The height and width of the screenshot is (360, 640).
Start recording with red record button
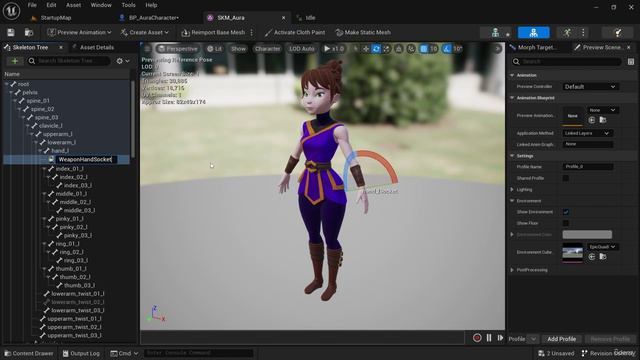477,338
